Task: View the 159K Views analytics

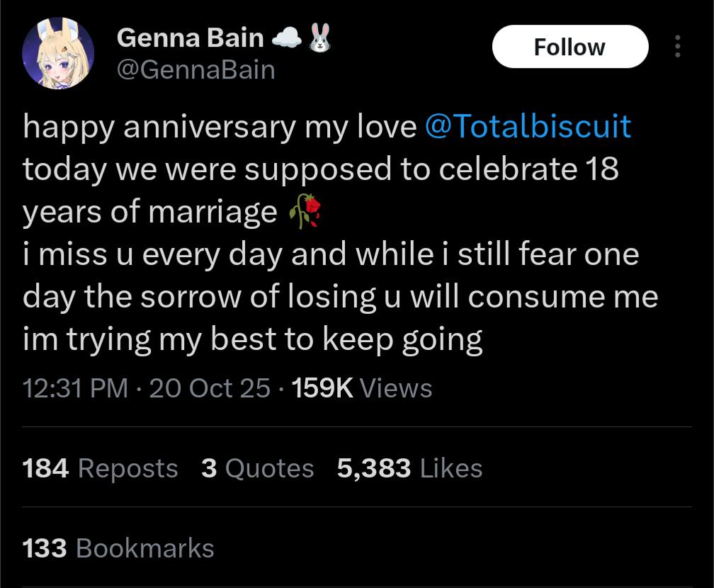Action: pyautogui.click(x=361, y=388)
